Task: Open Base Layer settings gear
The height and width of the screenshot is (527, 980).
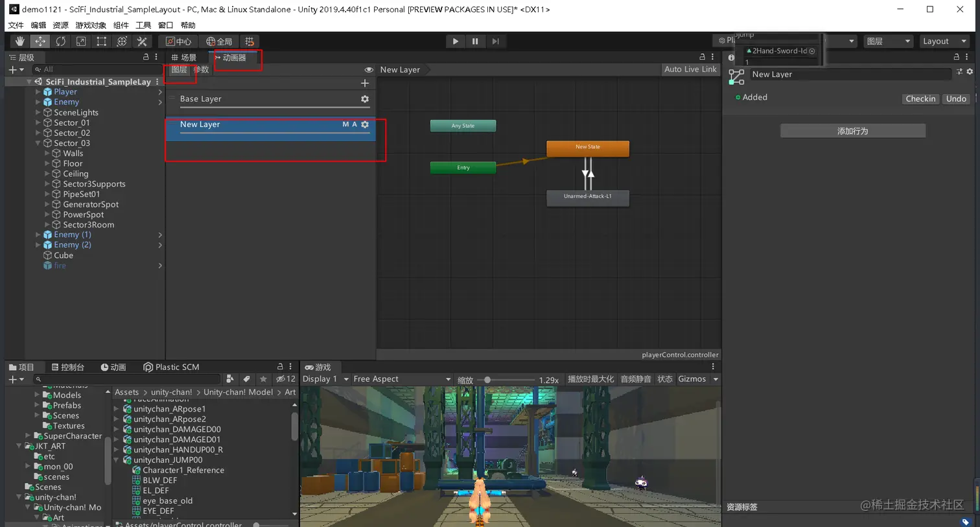Action: point(365,99)
